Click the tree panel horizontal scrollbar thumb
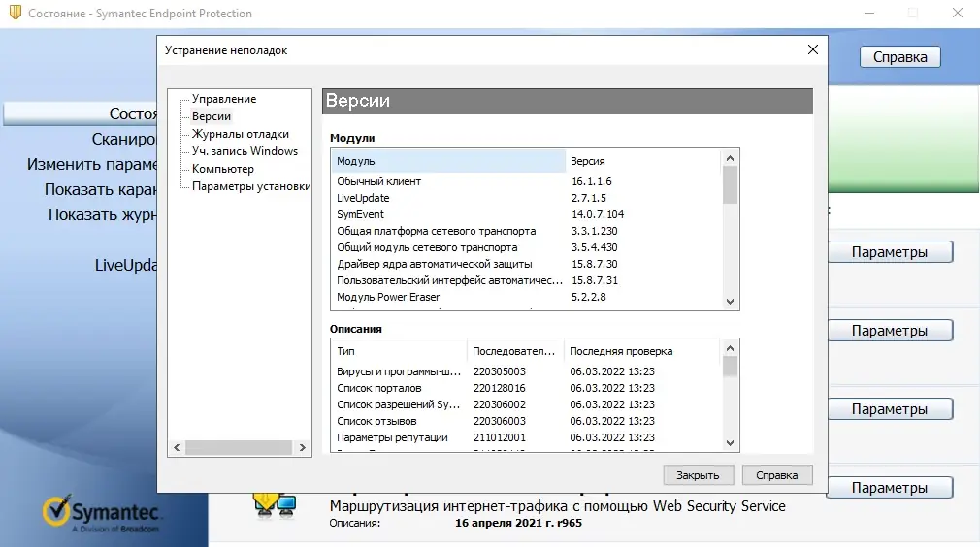 click(x=239, y=447)
